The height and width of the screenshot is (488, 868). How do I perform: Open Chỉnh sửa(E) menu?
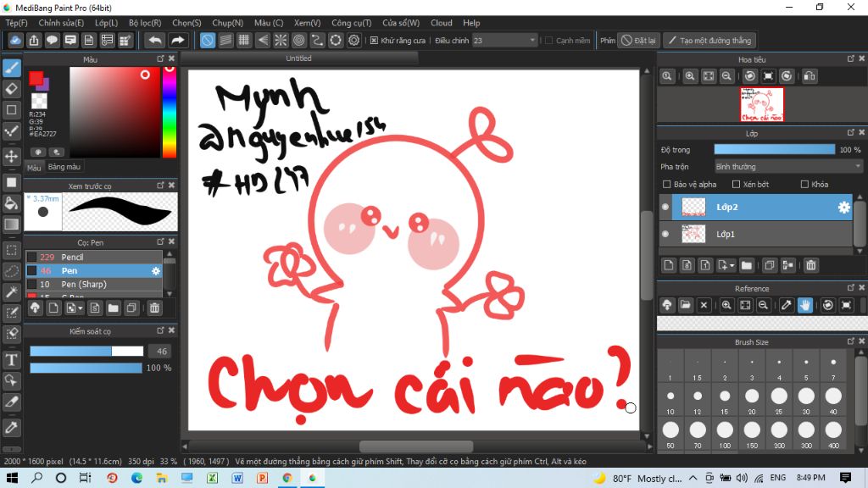[x=61, y=23]
